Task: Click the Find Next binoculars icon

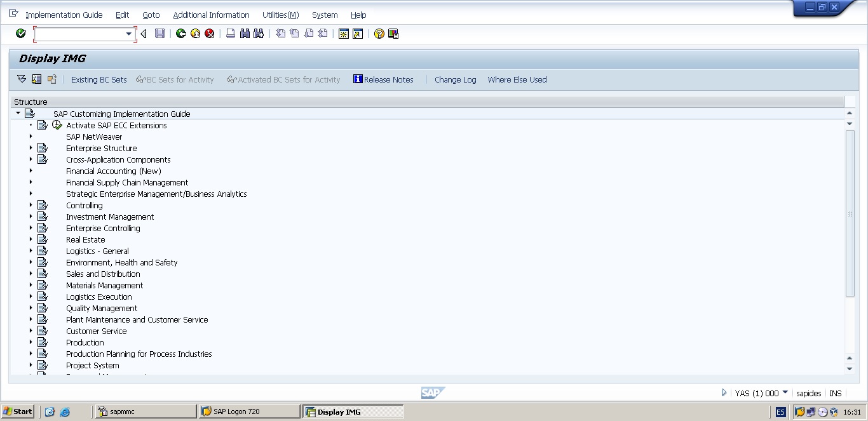Action: (259, 34)
